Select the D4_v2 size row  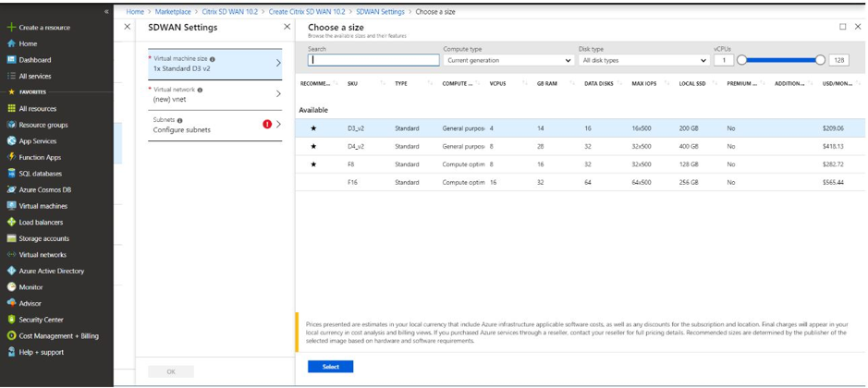click(x=580, y=147)
